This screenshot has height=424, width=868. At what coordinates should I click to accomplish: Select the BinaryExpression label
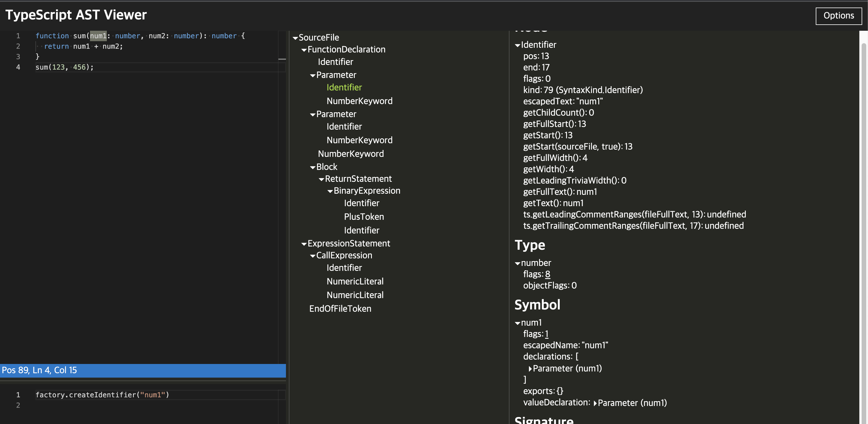pyautogui.click(x=367, y=191)
